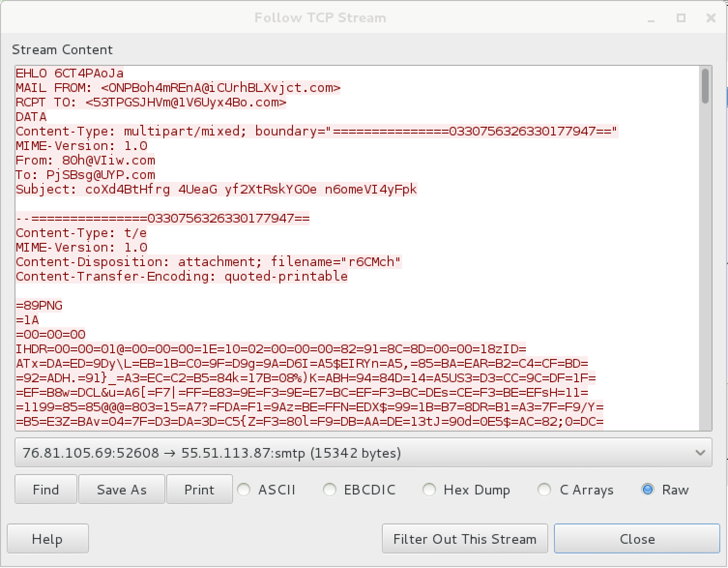This screenshot has height=568, width=728.
Task: Open the Help button
Action: pyautogui.click(x=48, y=538)
